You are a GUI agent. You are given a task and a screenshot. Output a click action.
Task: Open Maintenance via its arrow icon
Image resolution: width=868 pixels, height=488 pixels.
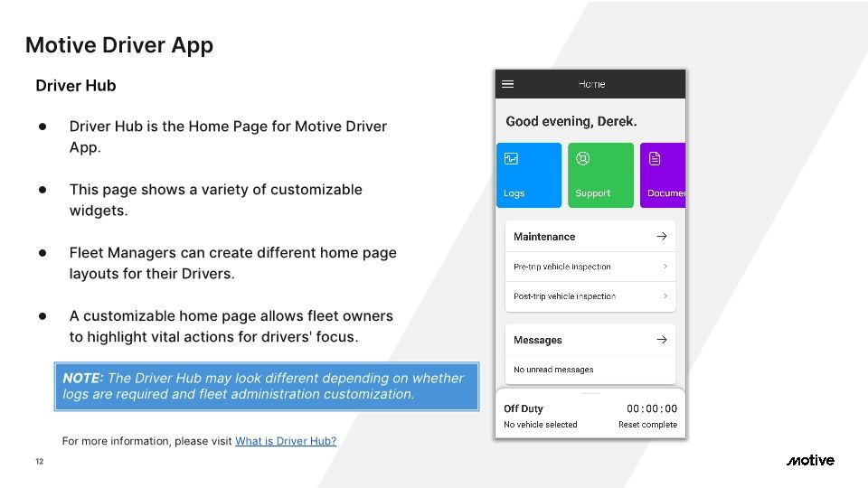point(662,236)
